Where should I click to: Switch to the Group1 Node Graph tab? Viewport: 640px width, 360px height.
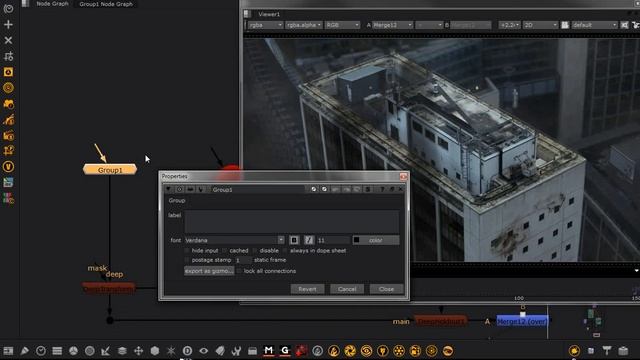click(x=106, y=4)
